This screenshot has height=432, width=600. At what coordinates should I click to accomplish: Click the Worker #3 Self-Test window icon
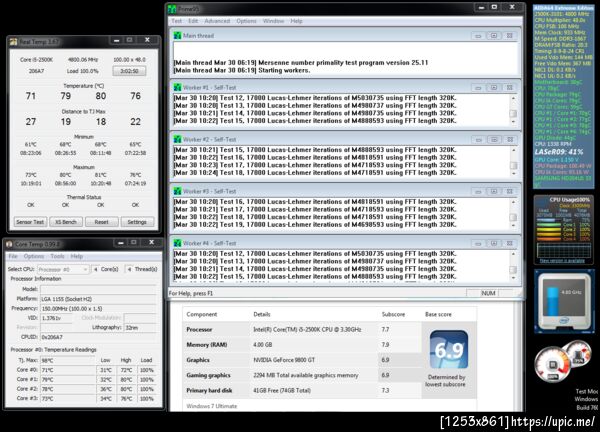click(177, 191)
